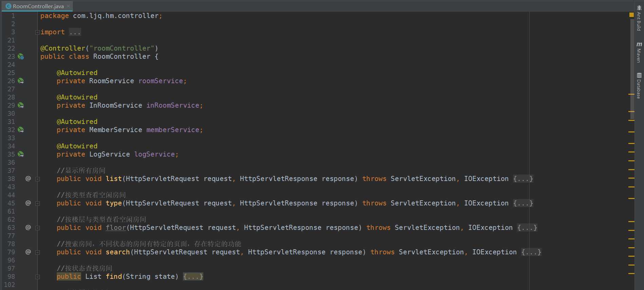
Task: Click the autowired gutter icon for memberService
Action: click(x=21, y=130)
